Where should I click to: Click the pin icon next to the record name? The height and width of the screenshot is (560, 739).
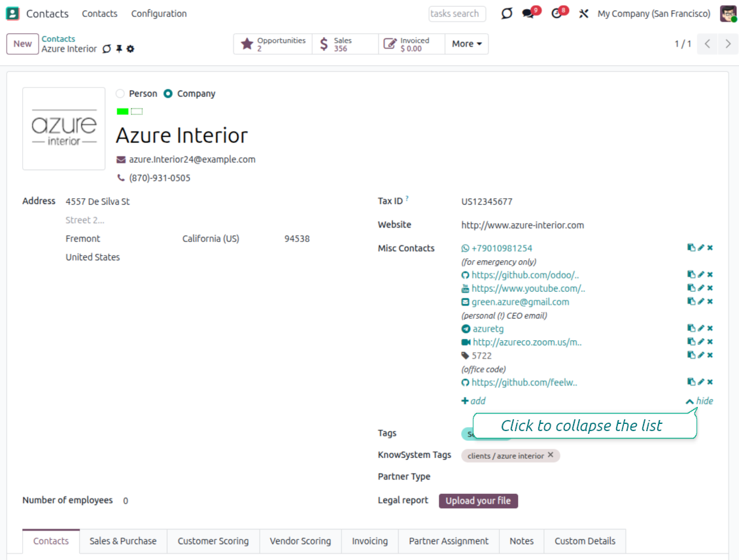(119, 49)
